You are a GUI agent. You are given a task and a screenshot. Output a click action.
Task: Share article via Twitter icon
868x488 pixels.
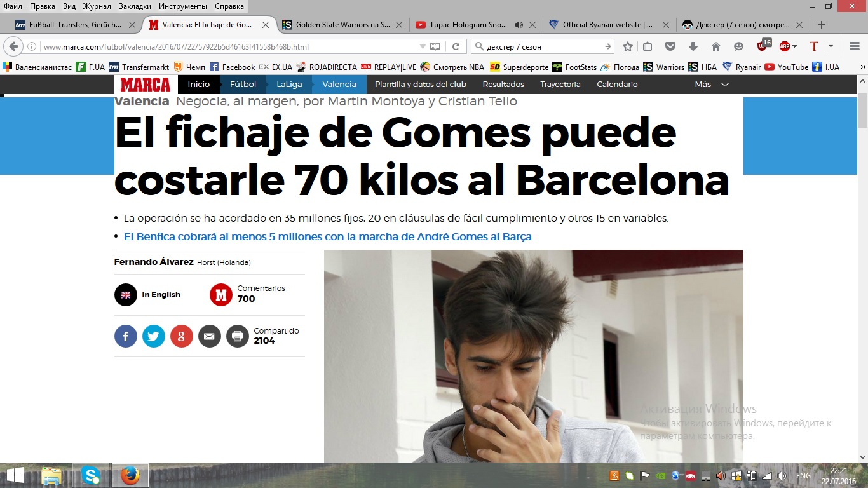click(154, 335)
